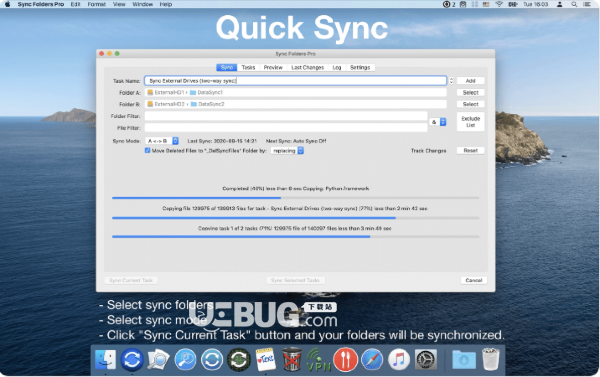Click the Sync Current Task button
Image resolution: width=600 pixels, height=377 pixels.
[131, 280]
